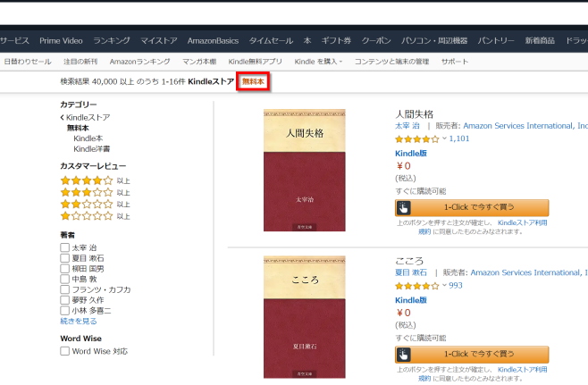The height and width of the screenshot is (385, 588).
Task: Click the ¥0 price of 人間失格
Action: click(404, 166)
